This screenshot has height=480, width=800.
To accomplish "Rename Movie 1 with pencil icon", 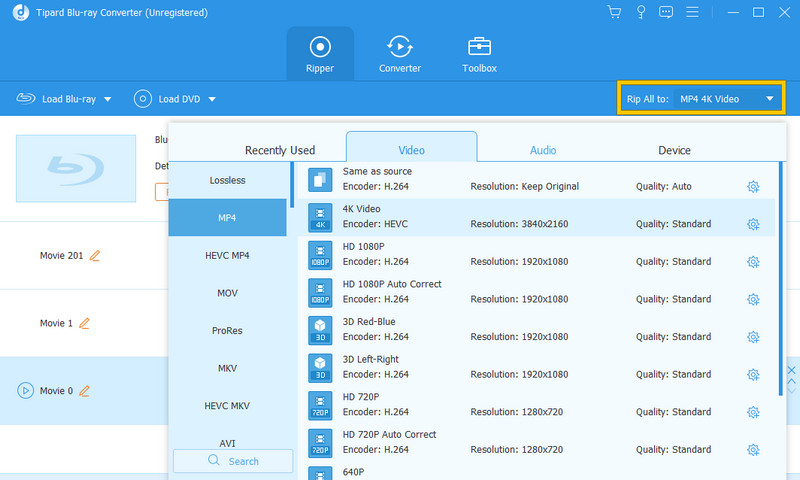I will point(84,323).
